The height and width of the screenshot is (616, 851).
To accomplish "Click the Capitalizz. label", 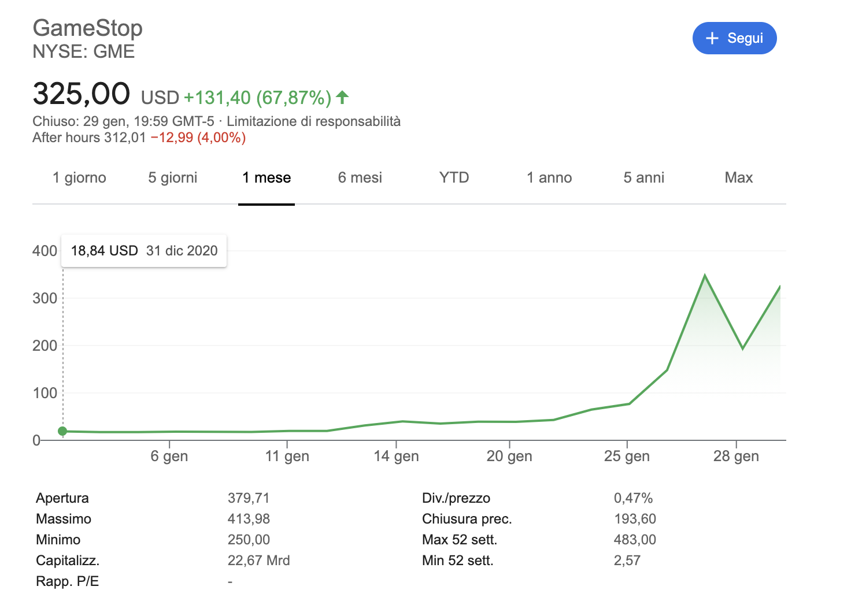I will pyautogui.click(x=68, y=561).
